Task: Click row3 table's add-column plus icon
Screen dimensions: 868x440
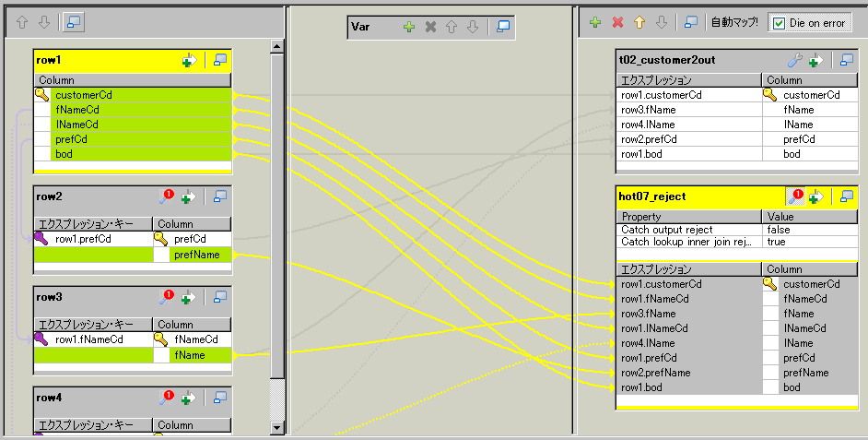Action: coord(189,298)
